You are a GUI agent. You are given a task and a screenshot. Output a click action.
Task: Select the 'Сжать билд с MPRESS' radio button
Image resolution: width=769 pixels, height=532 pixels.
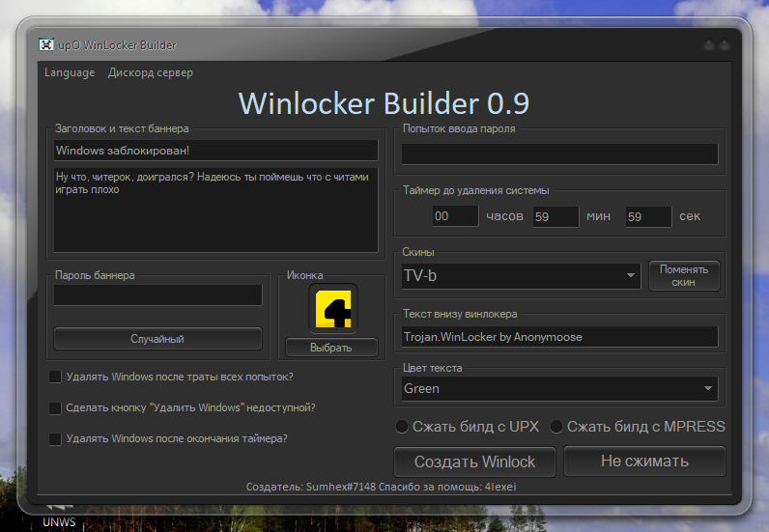[556, 427]
